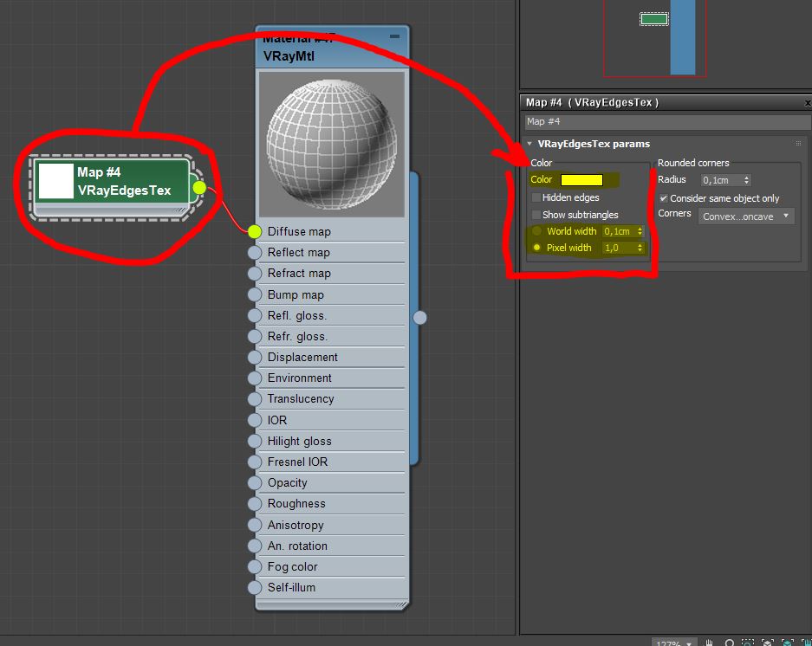Select the Opacity slot row
This screenshot has height=646, width=812.
[330, 482]
